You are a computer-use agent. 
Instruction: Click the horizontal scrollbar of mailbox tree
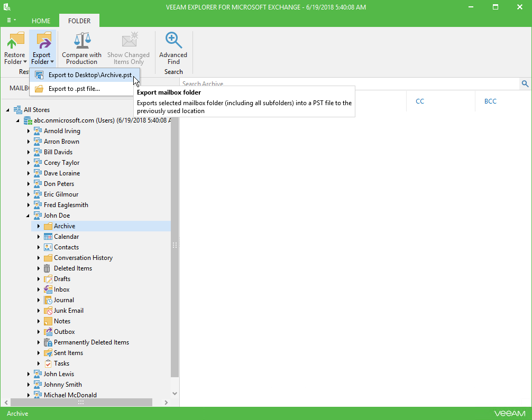pyautogui.click(x=81, y=403)
